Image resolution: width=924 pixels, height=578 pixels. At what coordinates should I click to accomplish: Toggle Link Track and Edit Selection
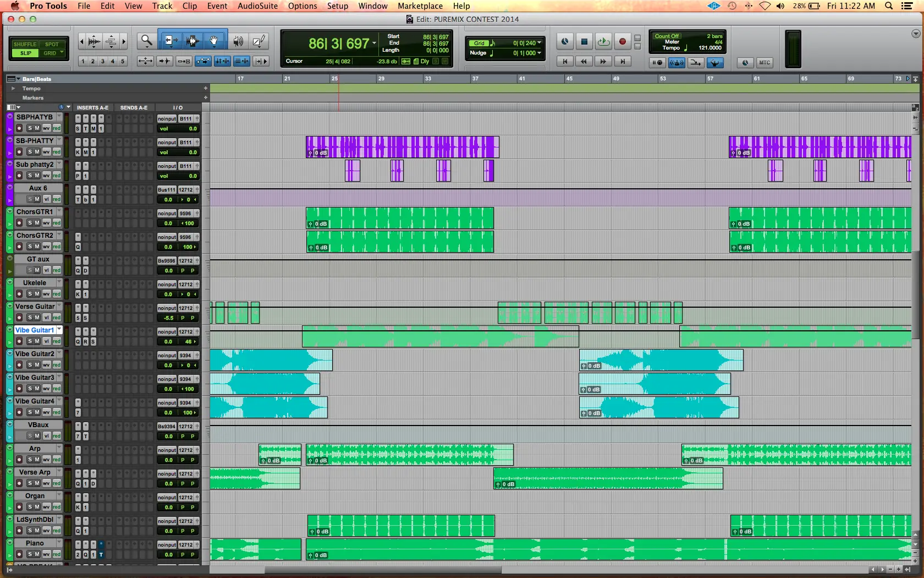click(x=241, y=61)
